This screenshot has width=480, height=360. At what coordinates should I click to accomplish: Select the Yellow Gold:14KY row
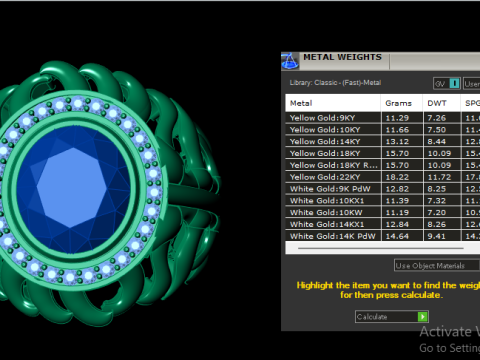point(383,141)
